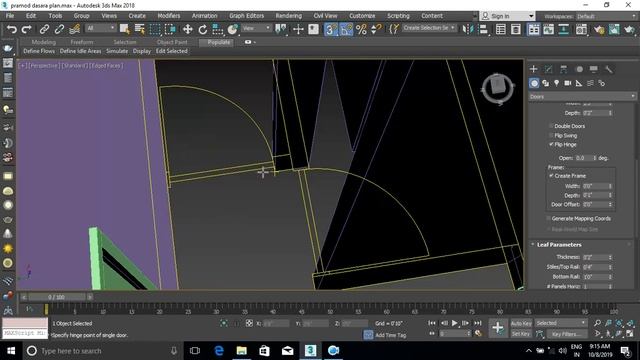Image resolution: width=640 pixels, height=360 pixels.
Task: Click the Auto Key button
Action: tap(521, 323)
